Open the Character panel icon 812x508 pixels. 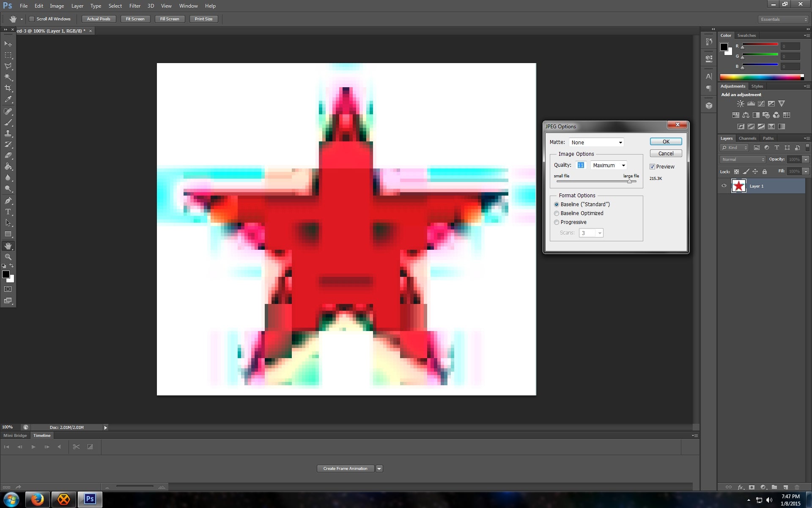[x=709, y=76]
